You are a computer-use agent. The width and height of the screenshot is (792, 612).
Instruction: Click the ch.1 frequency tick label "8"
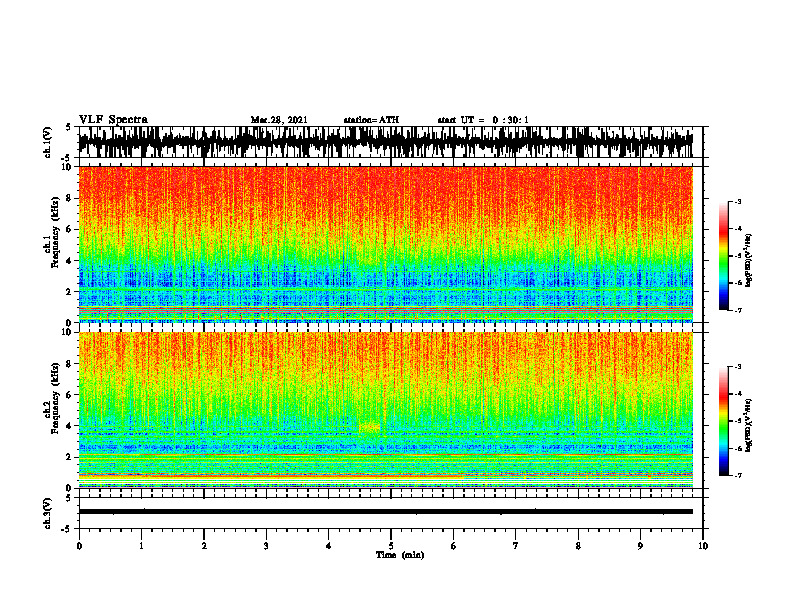click(x=69, y=198)
